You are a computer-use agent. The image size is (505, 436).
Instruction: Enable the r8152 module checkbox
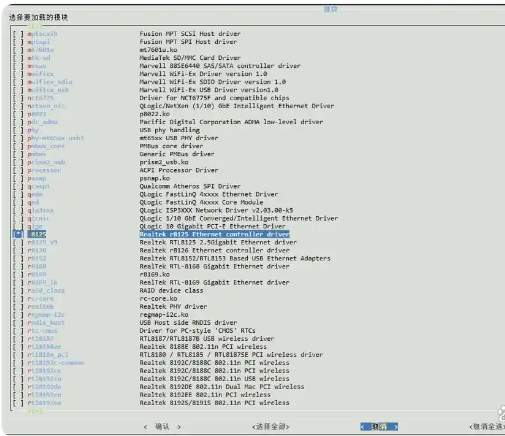tap(18, 258)
